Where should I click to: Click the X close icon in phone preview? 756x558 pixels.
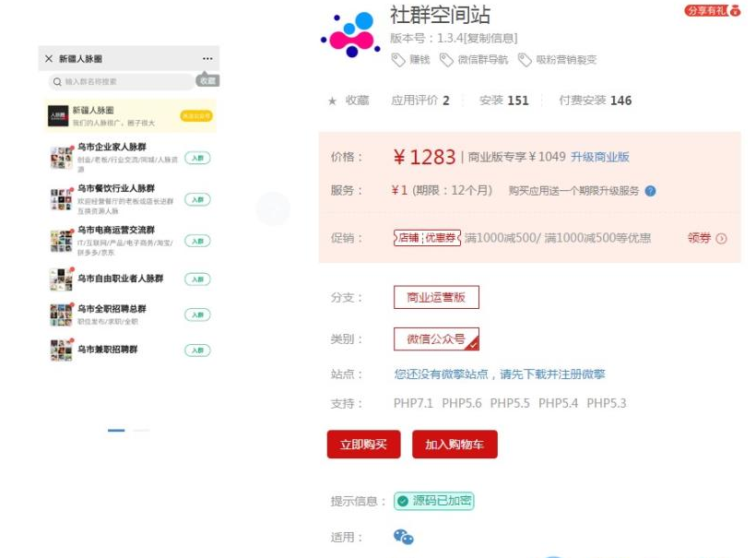(49, 59)
